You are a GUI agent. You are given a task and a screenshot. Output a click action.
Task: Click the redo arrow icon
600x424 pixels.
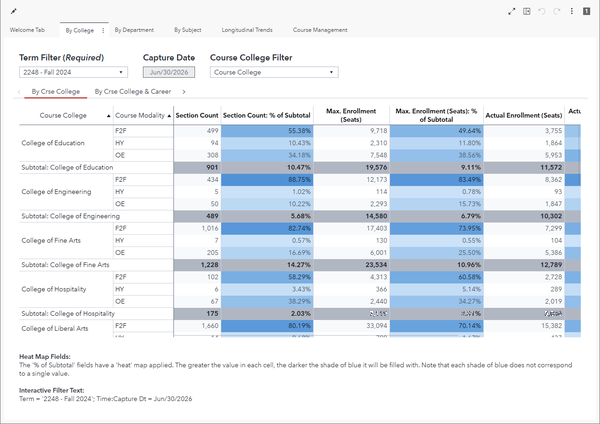pyautogui.click(x=557, y=11)
